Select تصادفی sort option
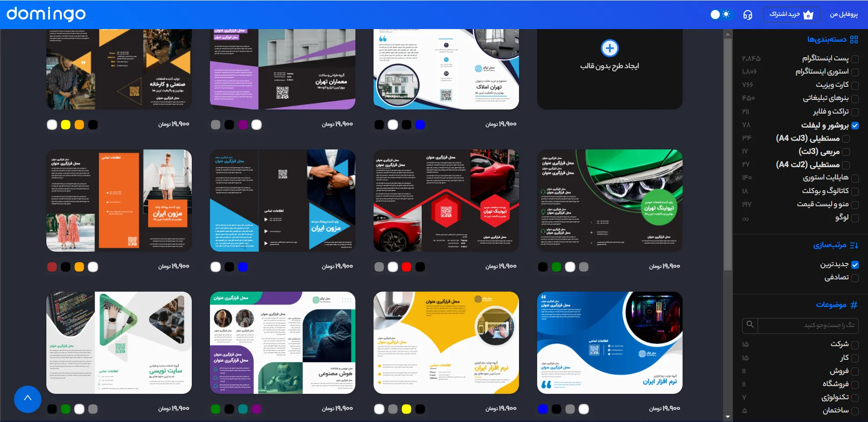This screenshot has height=422, width=868. pos(855,278)
